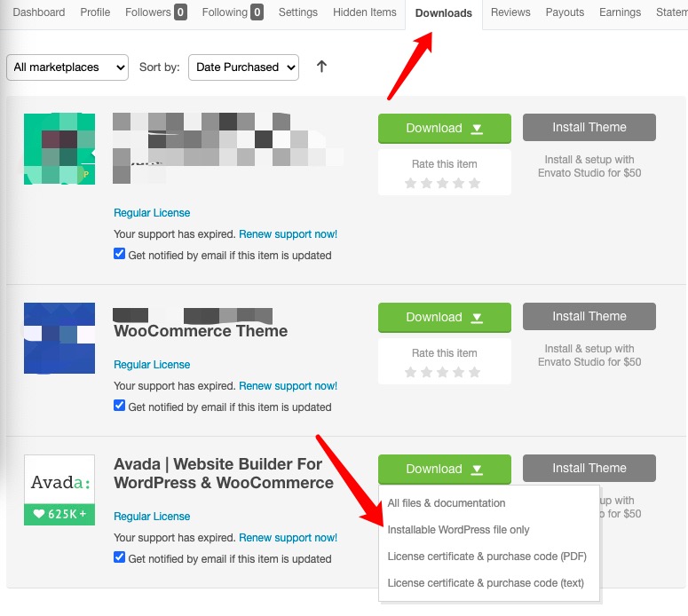Open Regular License of first item
This screenshot has width=688, height=616.
(x=152, y=213)
